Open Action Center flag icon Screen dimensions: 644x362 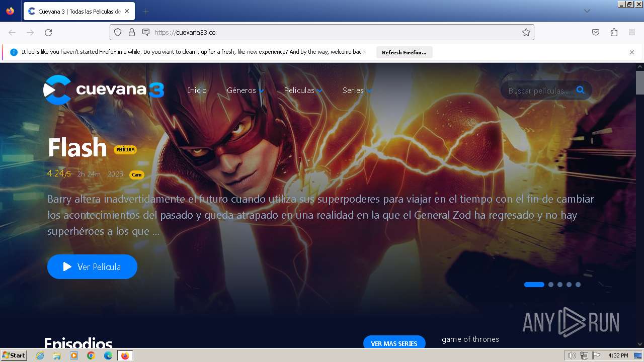coord(596,355)
